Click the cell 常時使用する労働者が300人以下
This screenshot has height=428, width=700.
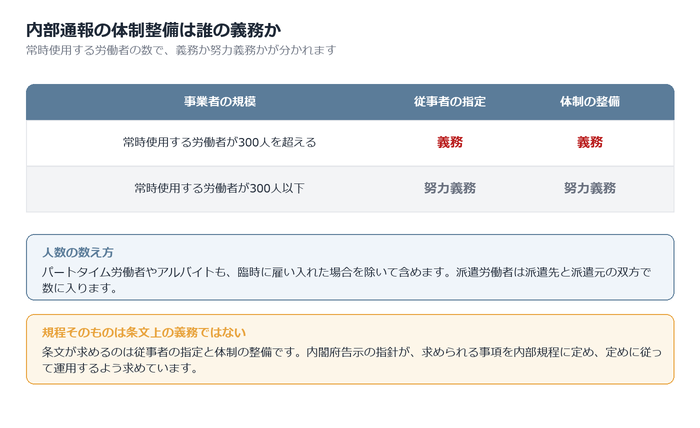coord(220,188)
